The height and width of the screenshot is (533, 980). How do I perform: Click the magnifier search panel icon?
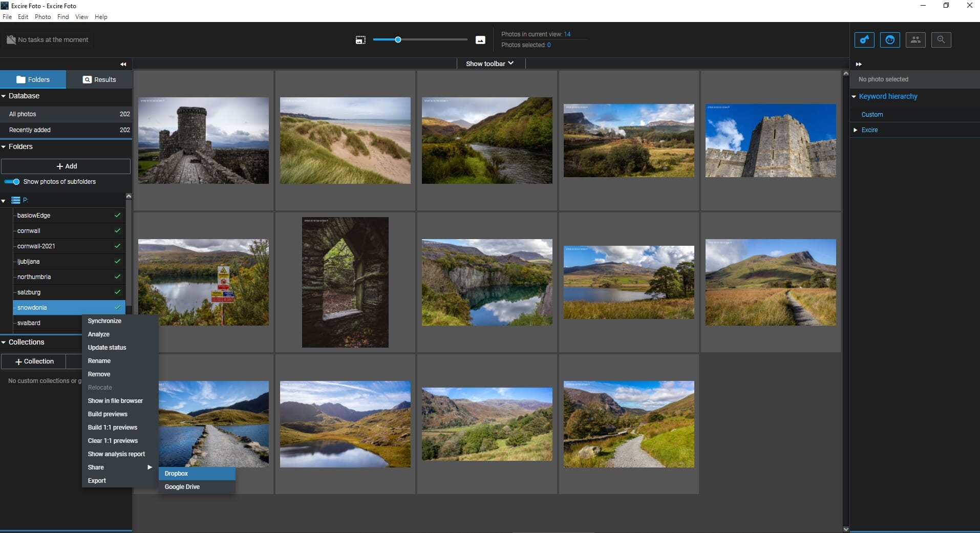941,40
